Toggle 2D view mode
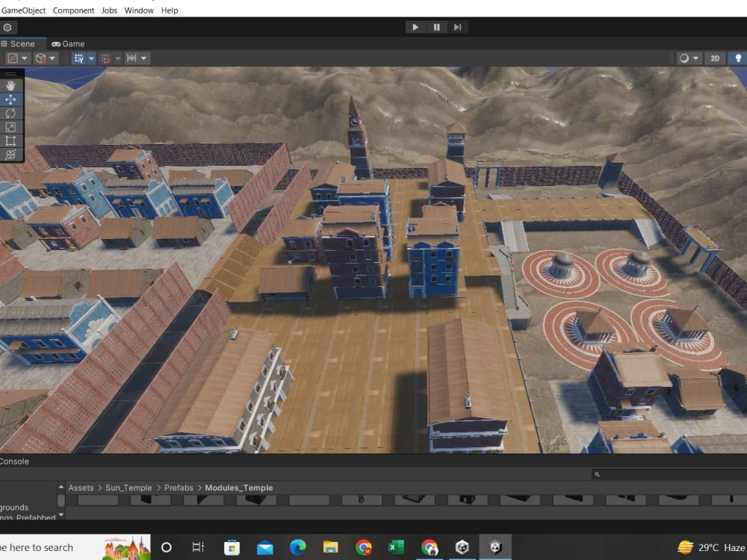Viewport: 747px width, 560px height. click(x=715, y=57)
